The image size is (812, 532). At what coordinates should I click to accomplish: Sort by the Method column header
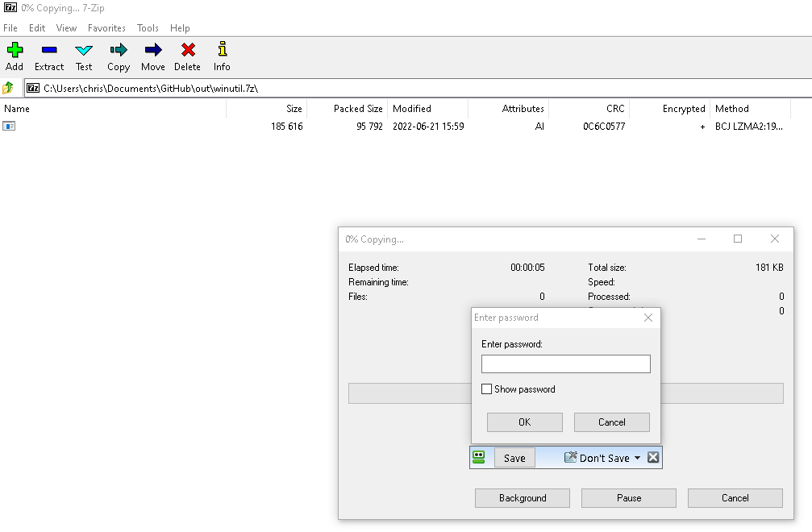(751, 109)
